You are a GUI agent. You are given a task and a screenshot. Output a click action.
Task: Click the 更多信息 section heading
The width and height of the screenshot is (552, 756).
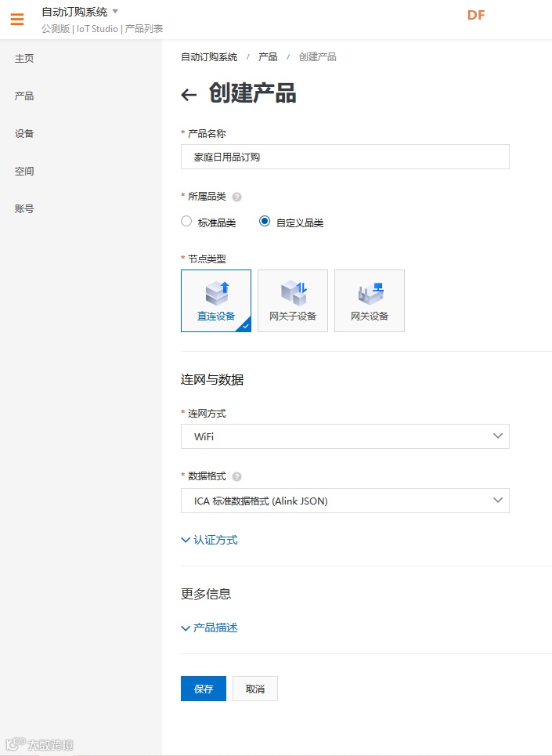tap(206, 594)
